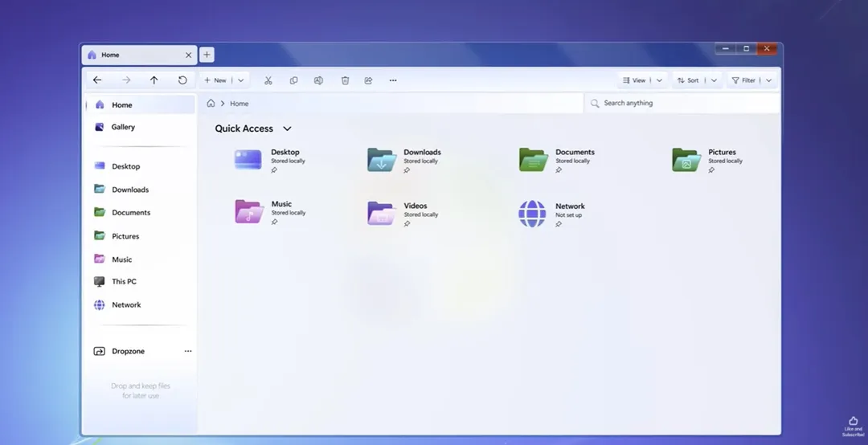Click the New button

[215, 80]
